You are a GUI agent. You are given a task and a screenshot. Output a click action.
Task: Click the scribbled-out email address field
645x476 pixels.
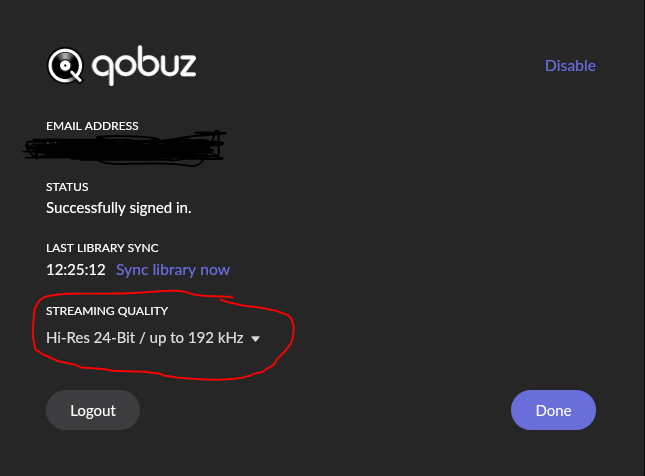pos(125,148)
